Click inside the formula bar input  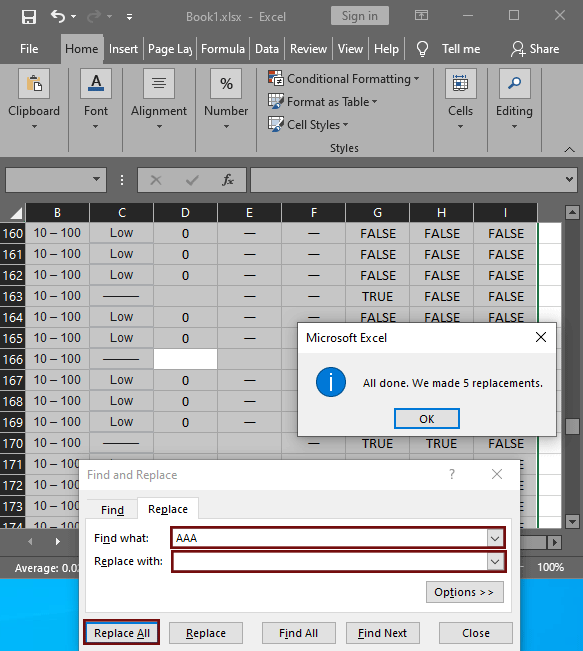(407, 180)
